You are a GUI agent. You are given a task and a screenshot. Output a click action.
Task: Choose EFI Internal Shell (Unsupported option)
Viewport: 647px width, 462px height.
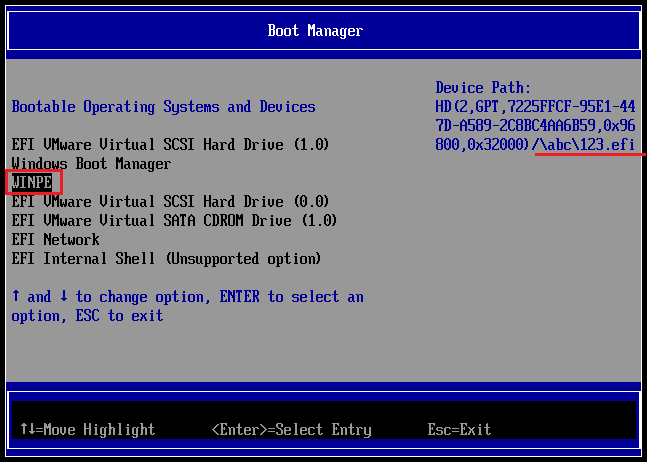166,259
